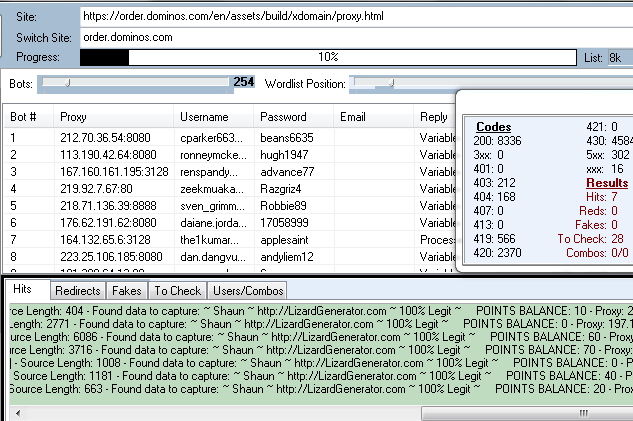Select proxy cell 223.25.106.185:8080
This screenshot has width=633, height=421.
click(111, 257)
